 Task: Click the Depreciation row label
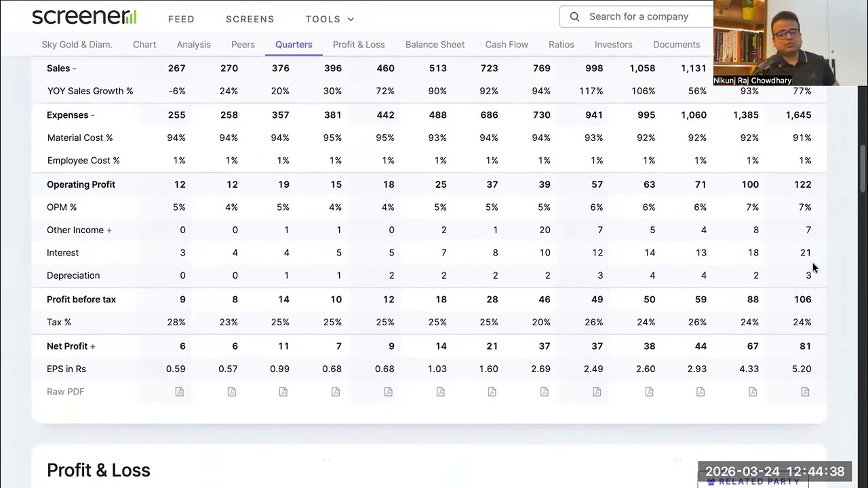73,276
